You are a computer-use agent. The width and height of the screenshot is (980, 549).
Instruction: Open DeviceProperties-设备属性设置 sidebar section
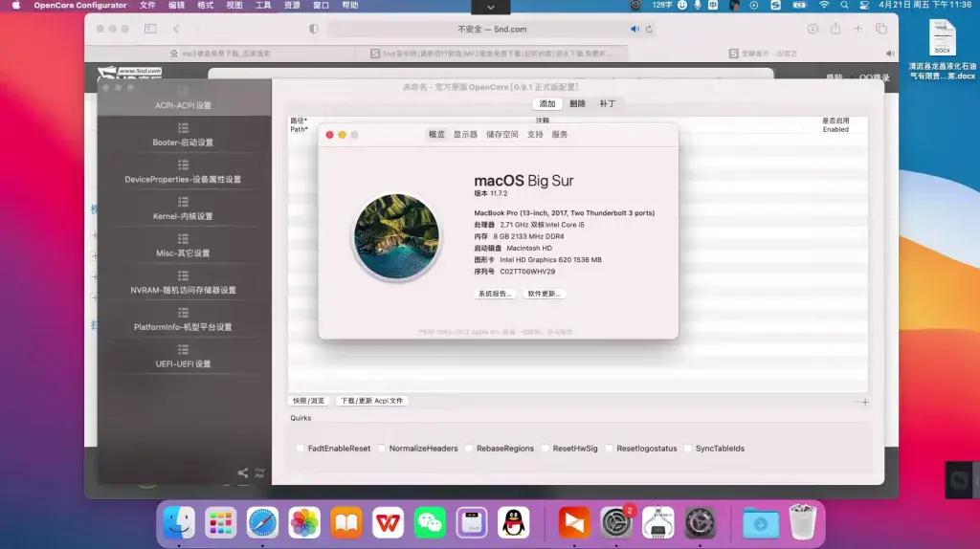183,172
